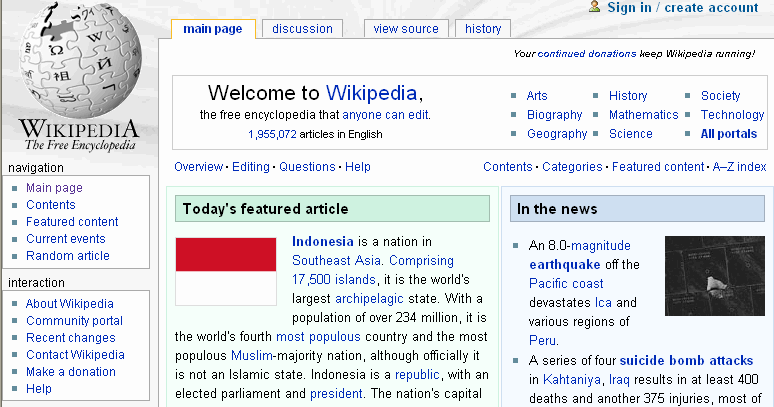Click the Wikipedia link in welcome heading

pos(371,93)
